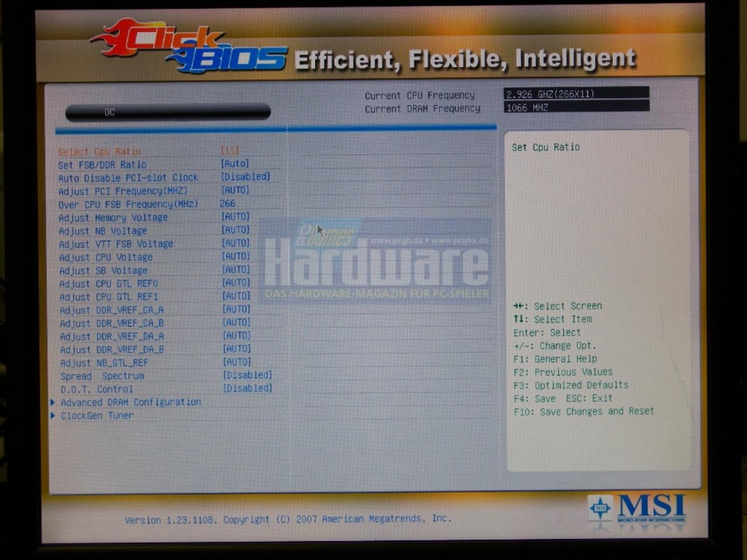The width and height of the screenshot is (747, 560).
Task: Change SB Voltage [AUTO] value
Action: (x=236, y=269)
